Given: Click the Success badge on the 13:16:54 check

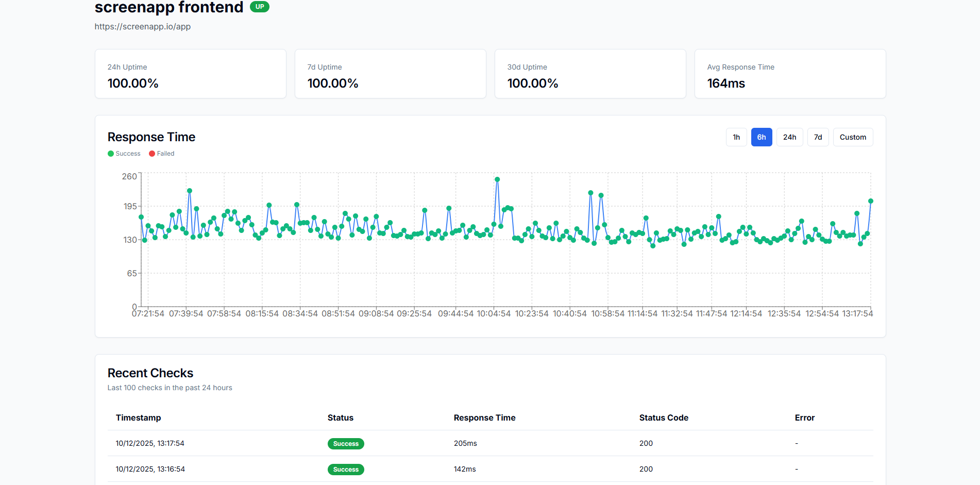Looking at the screenshot, I should click(346, 470).
